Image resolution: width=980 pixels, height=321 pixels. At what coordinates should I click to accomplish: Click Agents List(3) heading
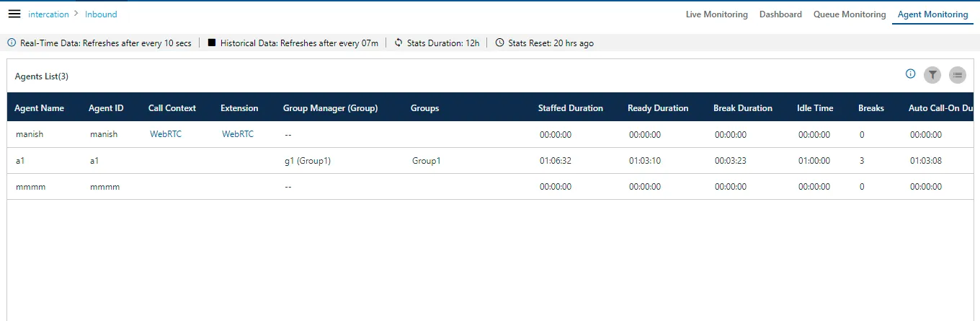pos(42,76)
